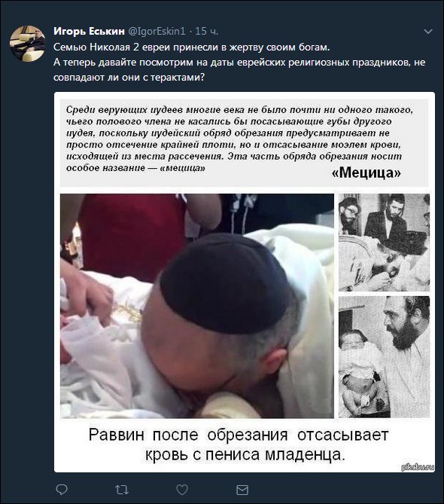Retweet using the arrows icon
Image resolution: width=444 pixels, height=504 pixels.
click(122, 490)
